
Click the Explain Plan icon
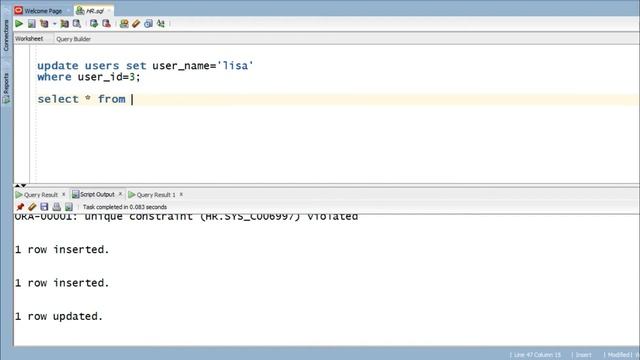point(44,24)
